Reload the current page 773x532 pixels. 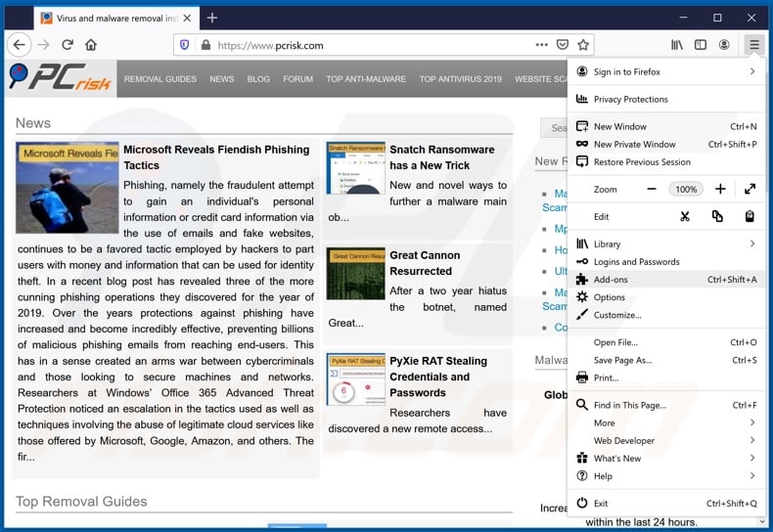coord(68,45)
